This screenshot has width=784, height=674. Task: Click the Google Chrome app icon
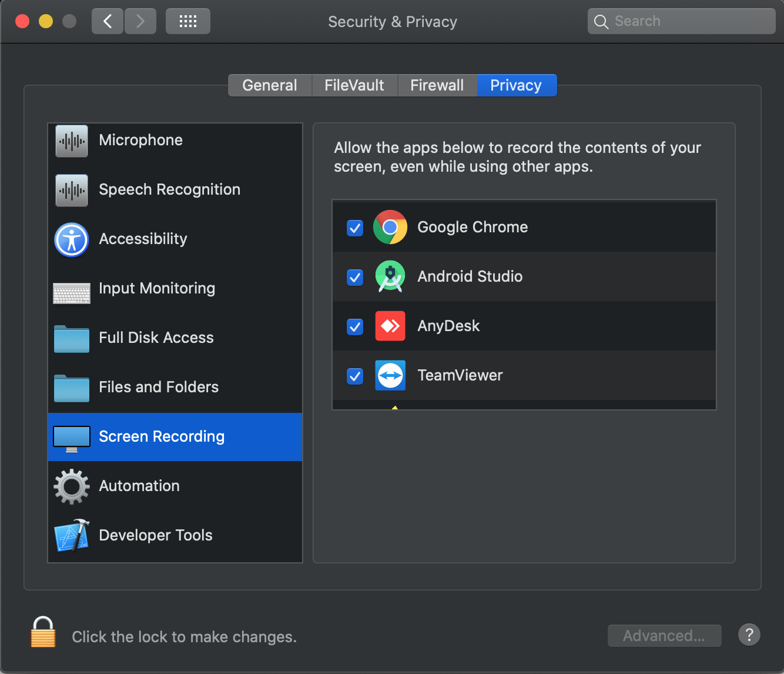[390, 227]
